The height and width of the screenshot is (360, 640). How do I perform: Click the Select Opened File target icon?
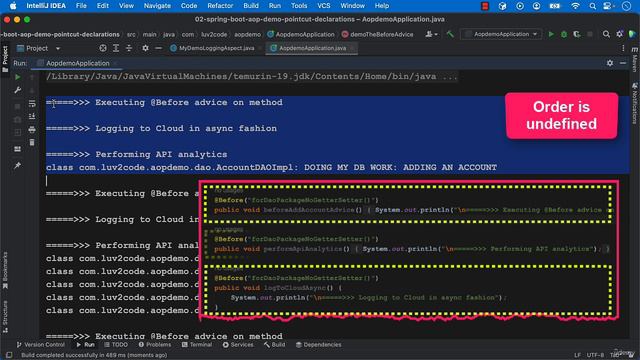click(x=103, y=48)
